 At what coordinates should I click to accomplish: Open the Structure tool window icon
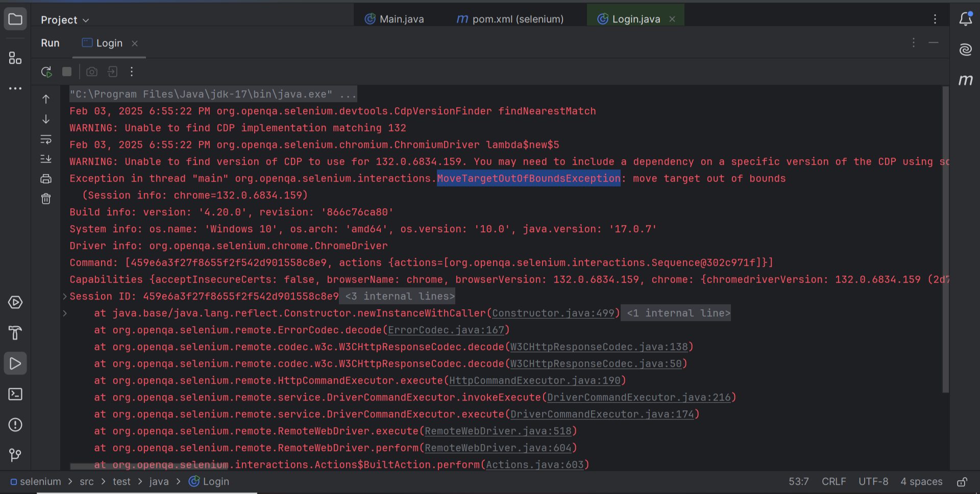[x=15, y=58]
